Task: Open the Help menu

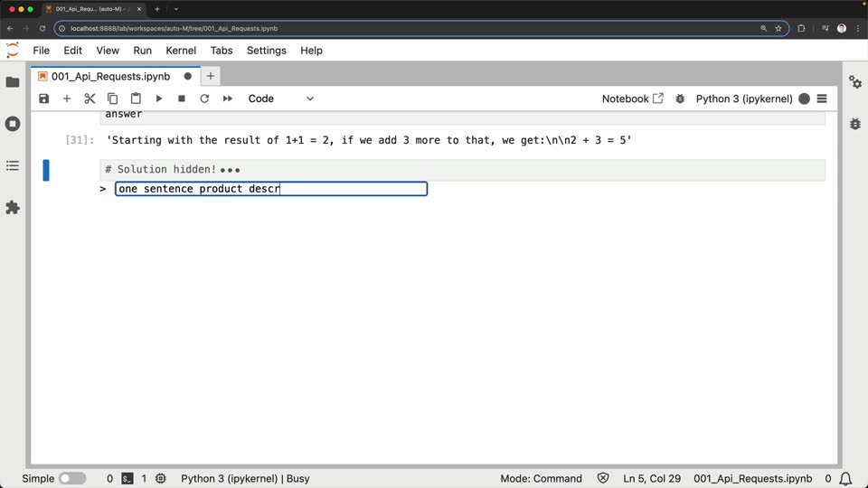Action: tap(311, 51)
